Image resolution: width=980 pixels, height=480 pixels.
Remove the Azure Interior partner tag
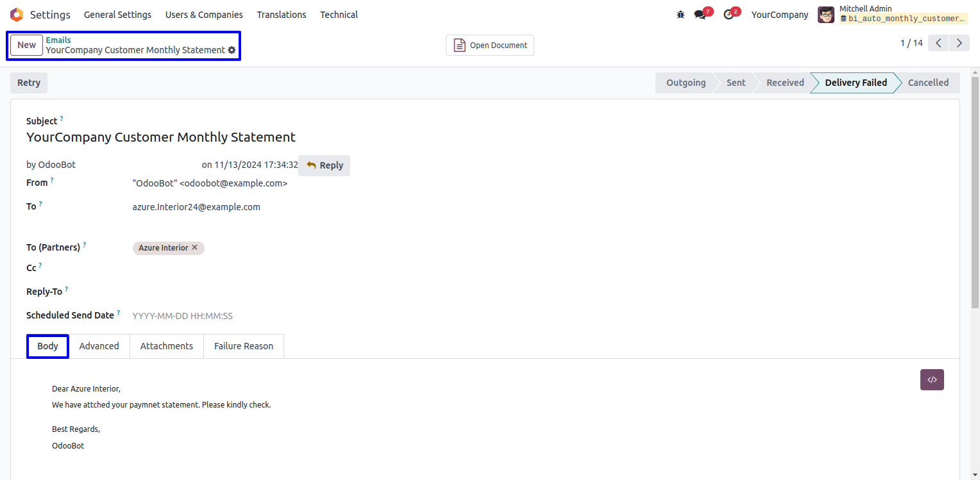coord(195,247)
